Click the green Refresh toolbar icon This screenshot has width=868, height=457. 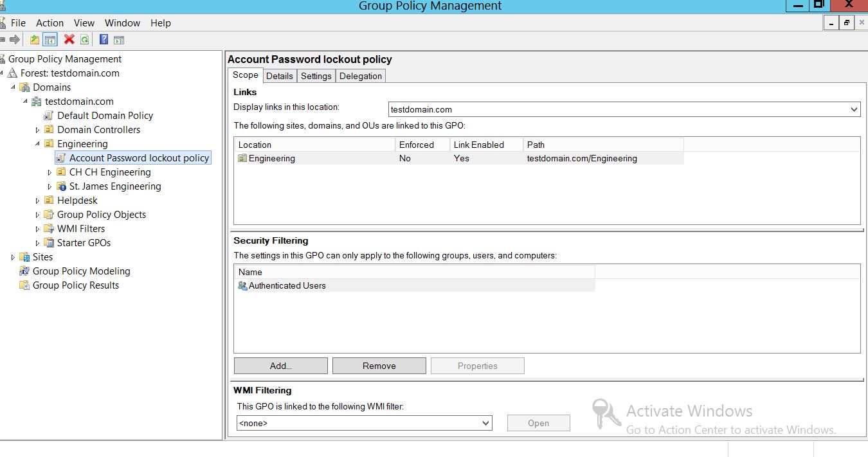point(85,40)
